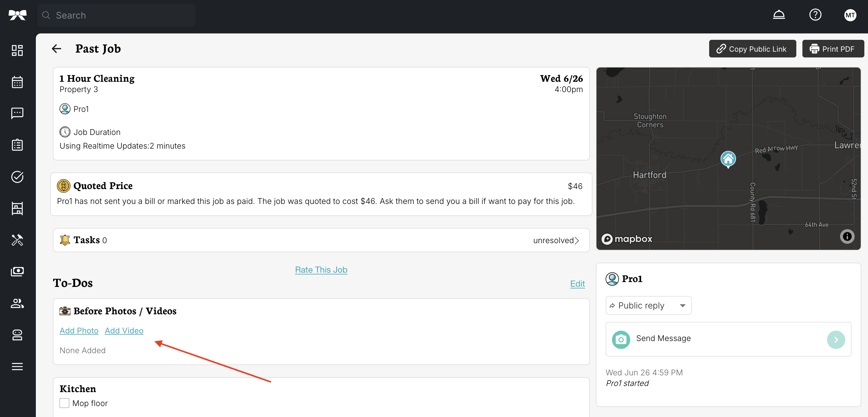Click the Copy Public Link button

click(x=752, y=49)
